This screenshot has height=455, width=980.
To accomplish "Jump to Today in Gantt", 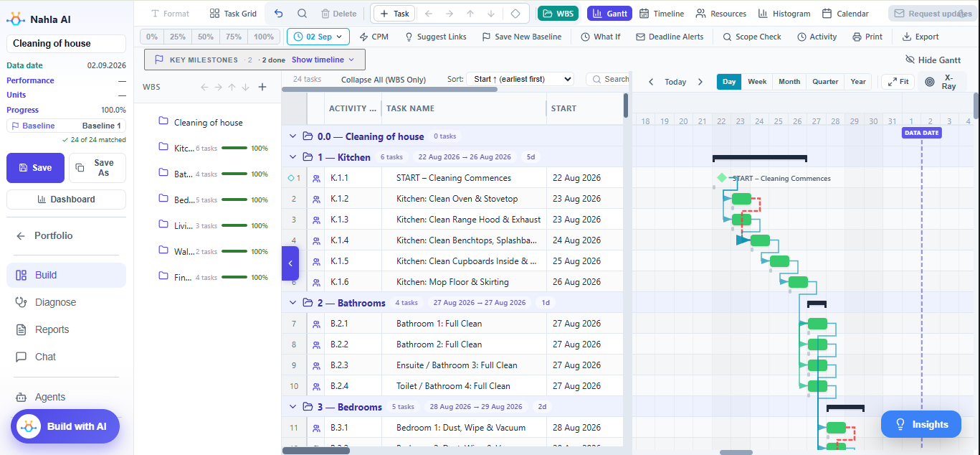I will tap(675, 82).
